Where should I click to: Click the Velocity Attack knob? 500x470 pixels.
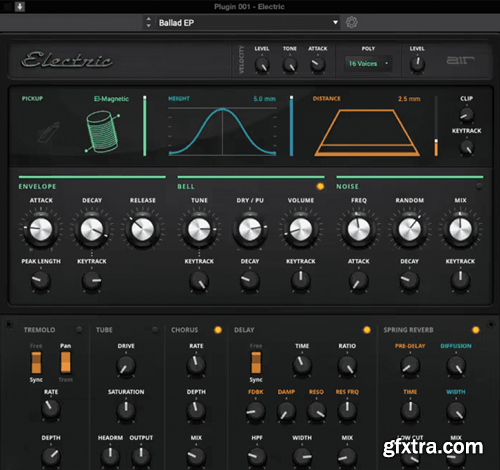point(318,65)
